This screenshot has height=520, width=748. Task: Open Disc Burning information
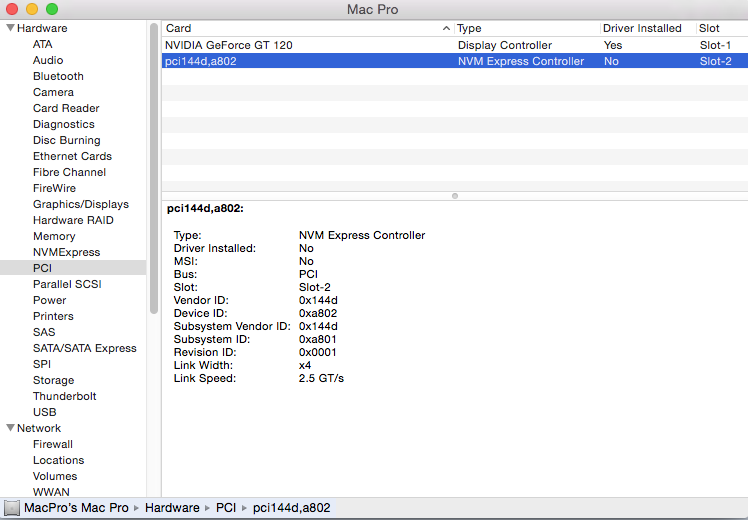66,140
